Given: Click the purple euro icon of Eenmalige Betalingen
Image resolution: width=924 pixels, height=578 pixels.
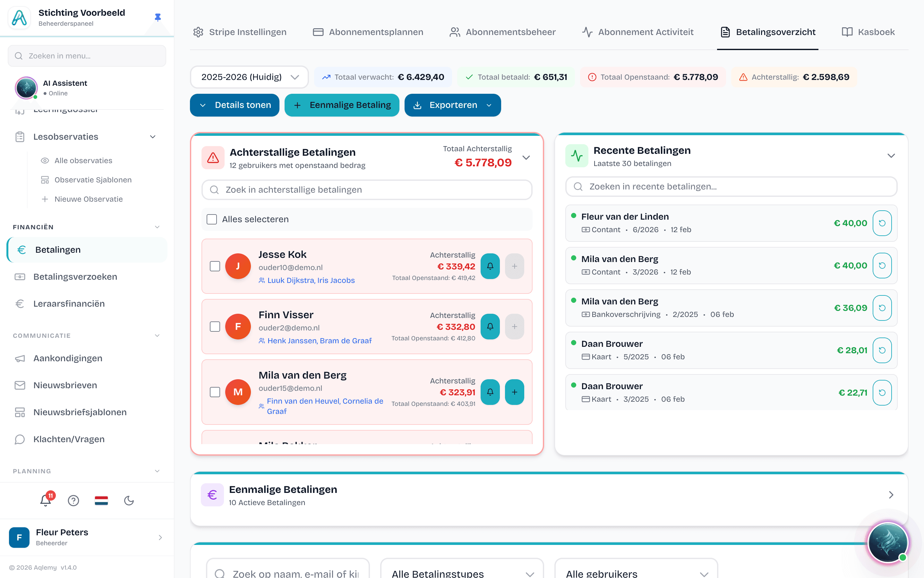Looking at the screenshot, I should 212,495.
